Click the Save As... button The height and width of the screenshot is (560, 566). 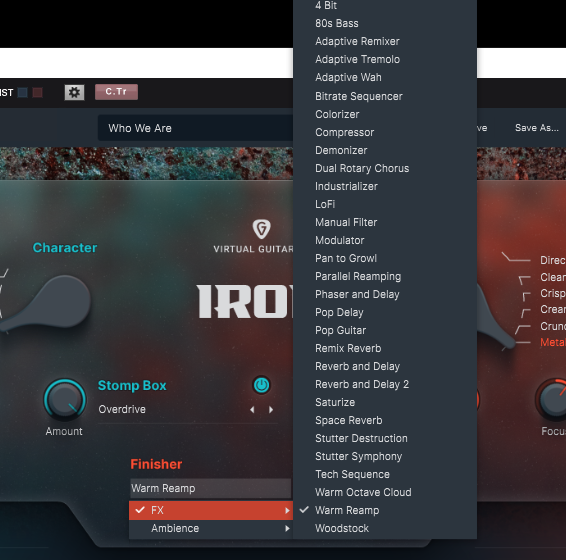pos(537,128)
